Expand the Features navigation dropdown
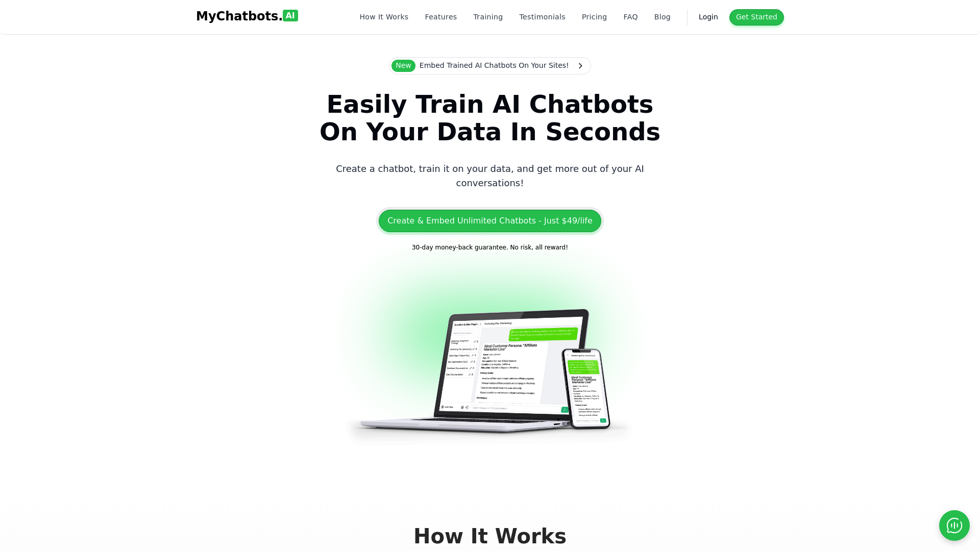Image resolution: width=980 pixels, height=551 pixels. (441, 17)
